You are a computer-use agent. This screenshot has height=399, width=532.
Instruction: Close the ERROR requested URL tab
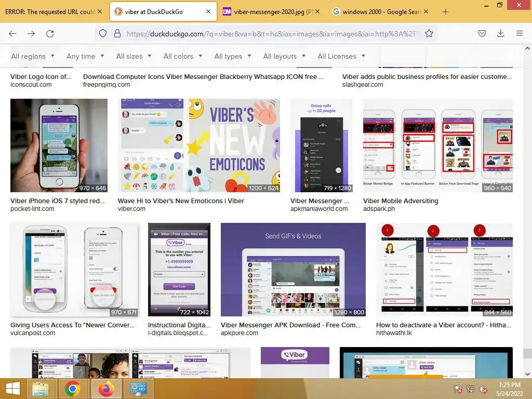click(x=100, y=11)
